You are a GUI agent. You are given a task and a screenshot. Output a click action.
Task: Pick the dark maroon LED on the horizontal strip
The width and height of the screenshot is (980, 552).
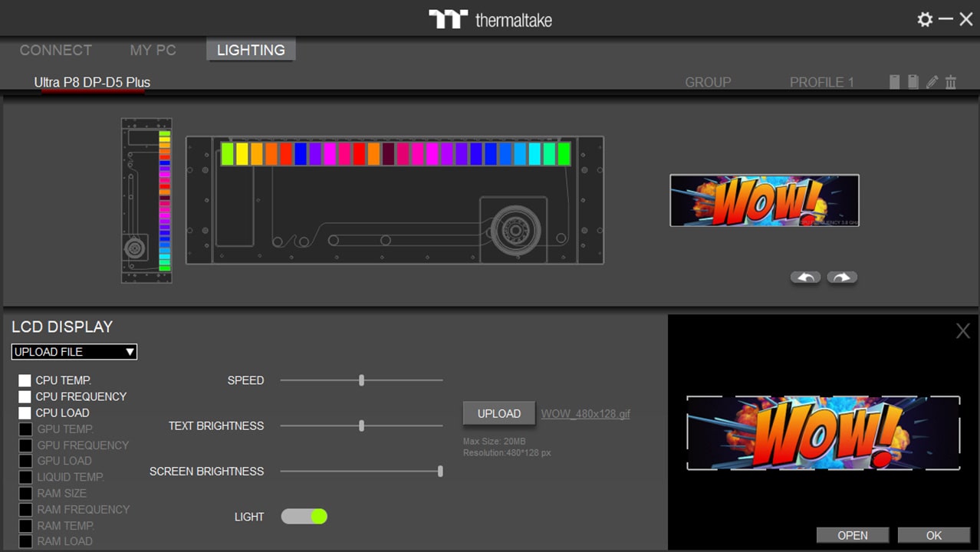[389, 154]
